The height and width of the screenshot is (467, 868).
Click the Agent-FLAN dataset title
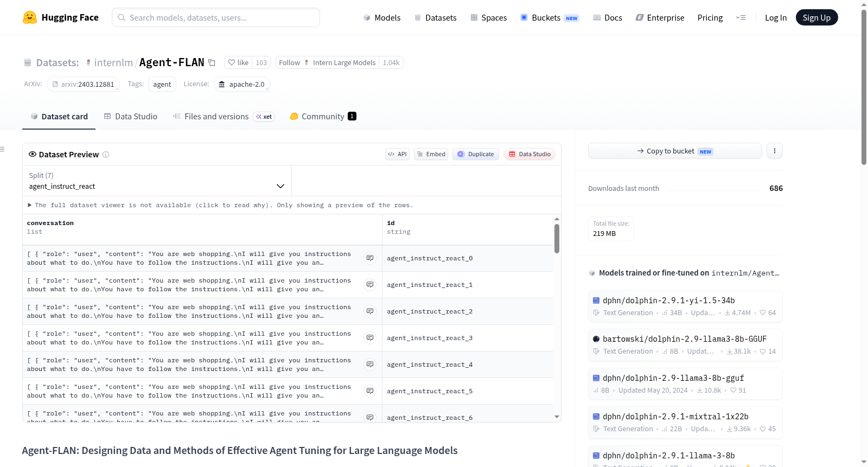click(x=171, y=62)
